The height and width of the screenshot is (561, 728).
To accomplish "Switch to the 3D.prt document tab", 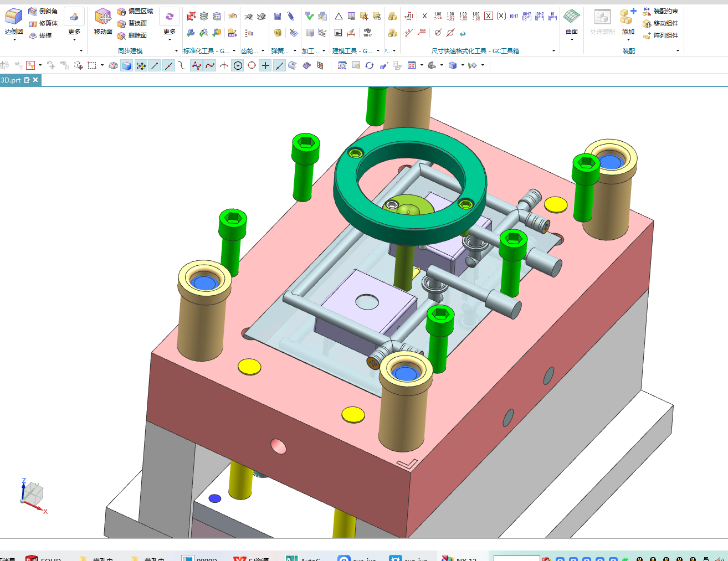I will coord(11,80).
